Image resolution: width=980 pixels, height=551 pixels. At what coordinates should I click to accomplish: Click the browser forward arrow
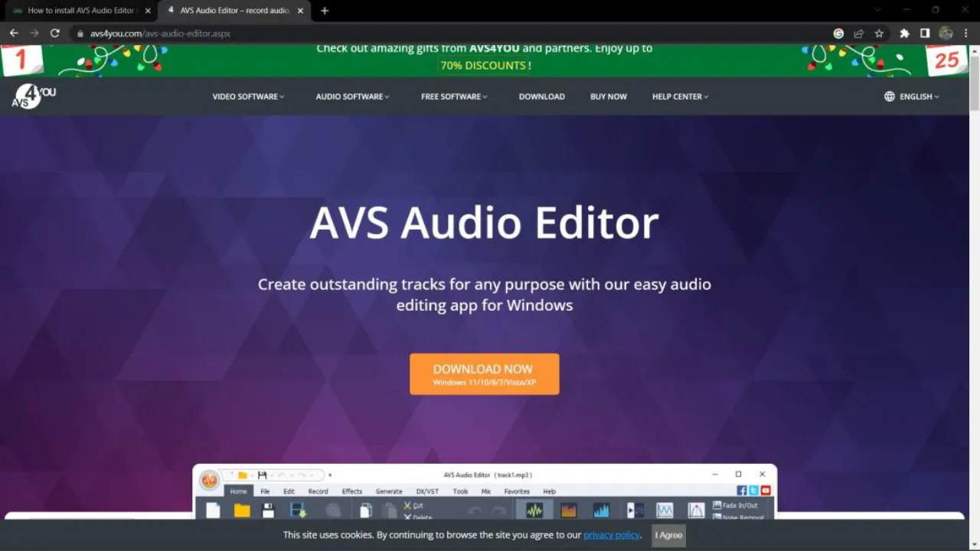(x=34, y=34)
